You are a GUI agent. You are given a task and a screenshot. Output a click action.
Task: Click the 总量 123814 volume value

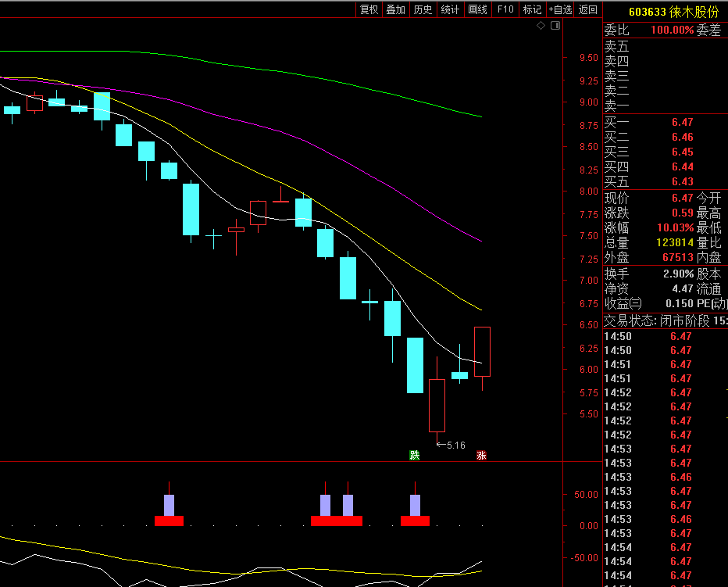click(x=675, y=242)
